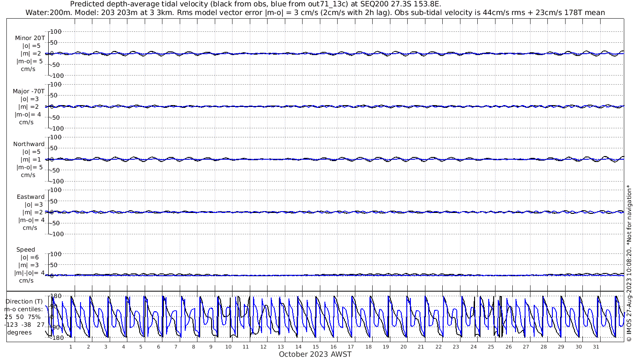This screenshot has height=364, width=637.
Task: Click the 'm-o centiles:' label
Action: point(24,309)
